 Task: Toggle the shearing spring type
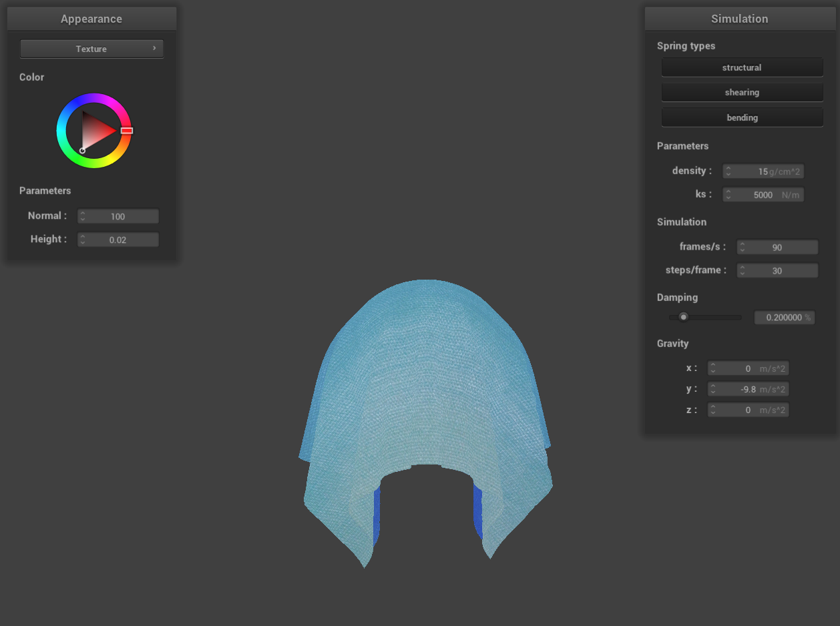pos(742,92)
